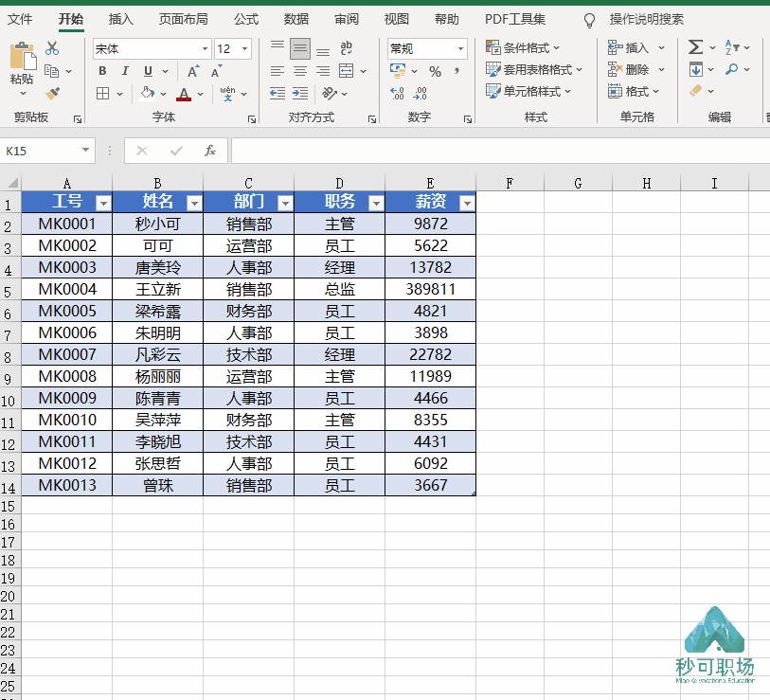
Task: Open 条件格式 conditional formatting
Action: point(523,47)
